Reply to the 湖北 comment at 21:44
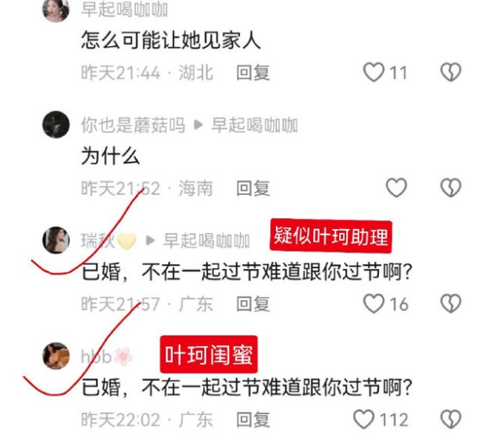 253,73
